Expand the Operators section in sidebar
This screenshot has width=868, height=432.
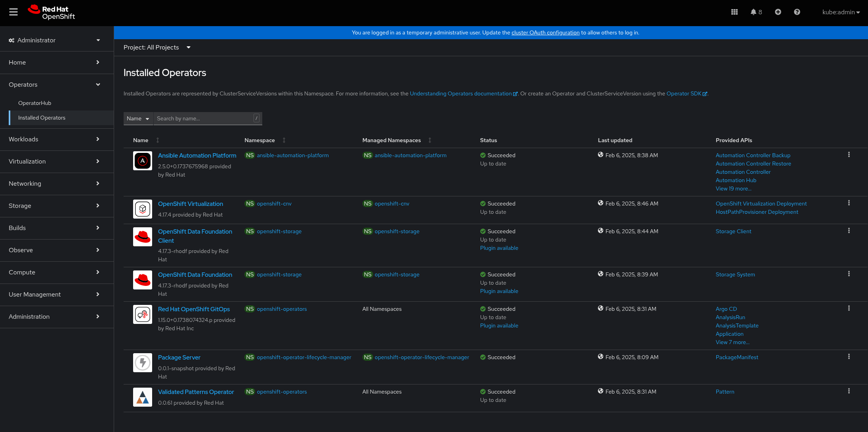pos(53,84)
